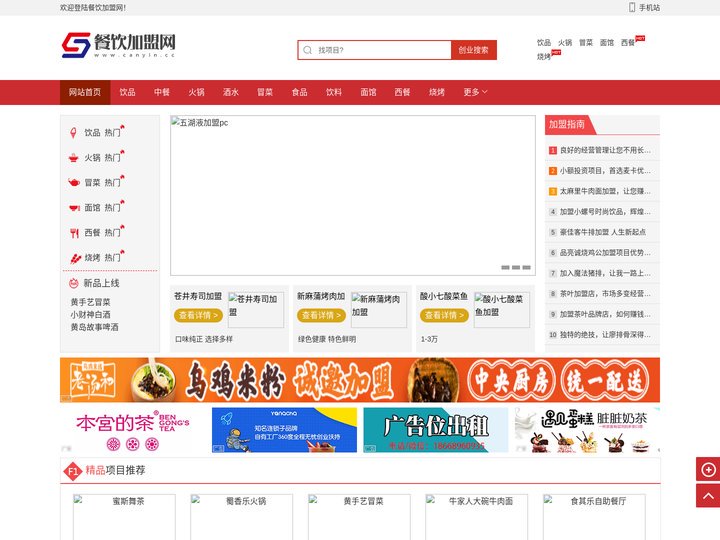Select the first carousel slide indicator
The height and width of the screenshot is (540, 720).
pos(506,267)
